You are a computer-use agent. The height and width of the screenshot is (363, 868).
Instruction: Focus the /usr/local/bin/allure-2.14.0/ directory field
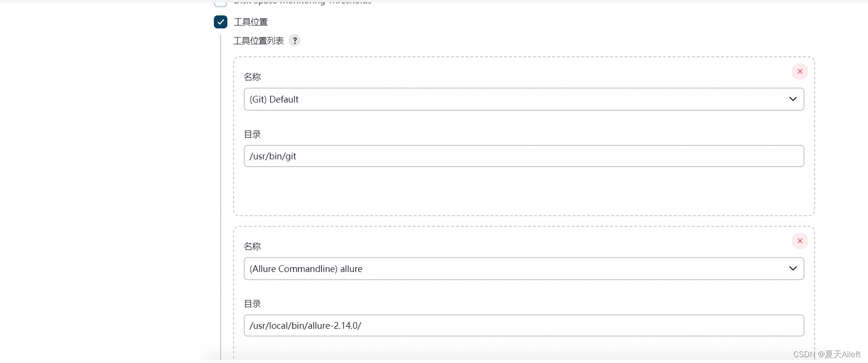(x=524, y=325)
